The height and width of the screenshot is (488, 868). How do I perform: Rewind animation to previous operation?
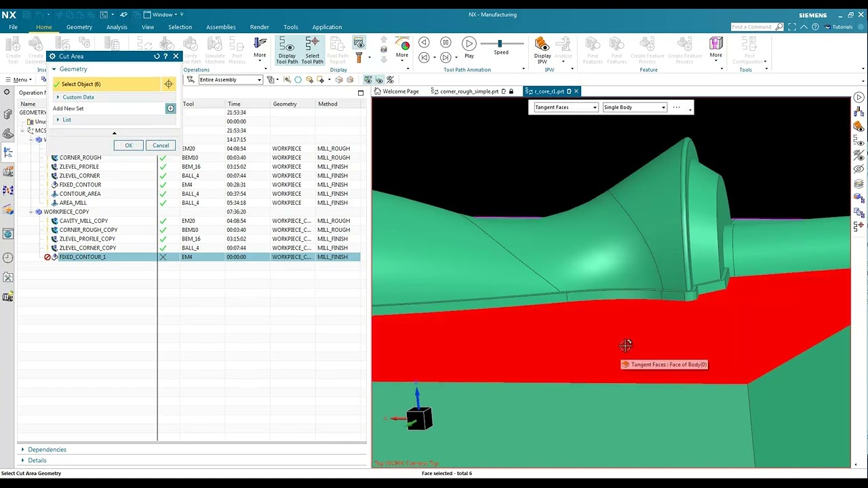pos(424,58)
